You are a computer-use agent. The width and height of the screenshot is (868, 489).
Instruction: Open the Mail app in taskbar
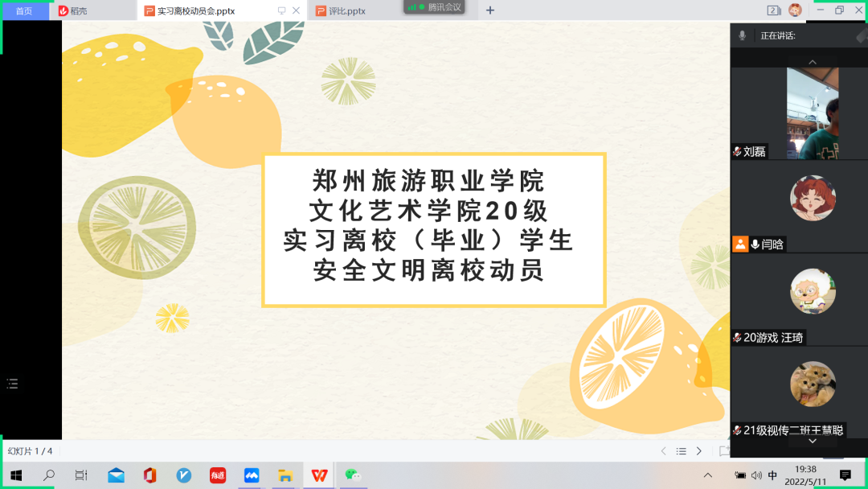pyautogui.click(x=116, y=475)
